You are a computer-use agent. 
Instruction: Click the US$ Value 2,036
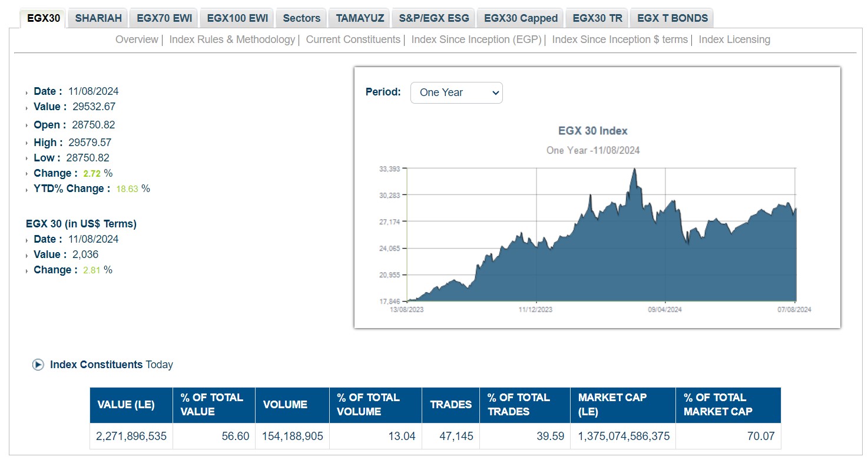click(85, 254)
